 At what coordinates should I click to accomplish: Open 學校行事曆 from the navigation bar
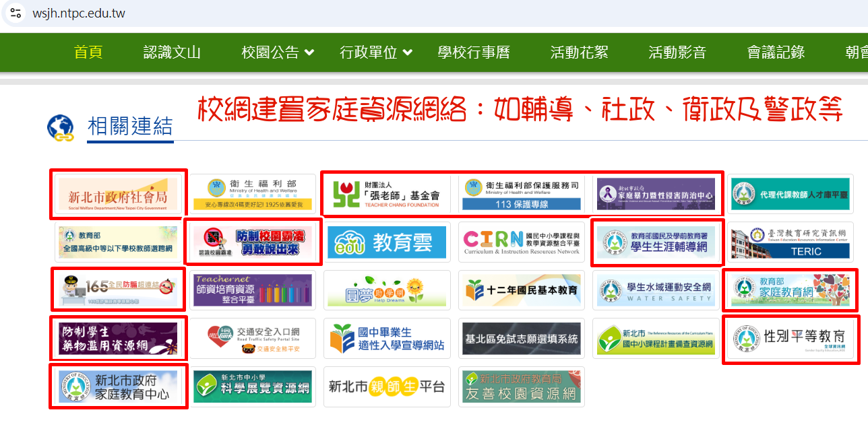474,53
